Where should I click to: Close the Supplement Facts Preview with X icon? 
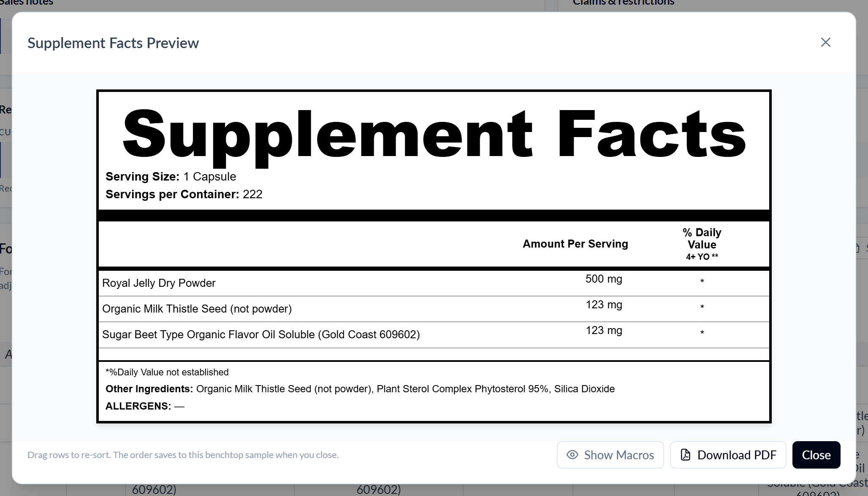point(825,42)
